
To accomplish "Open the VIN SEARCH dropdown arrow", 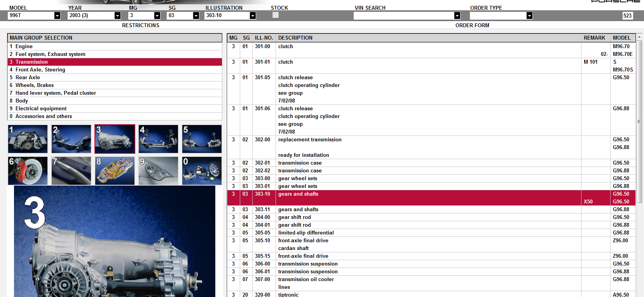I will point(457,16).
